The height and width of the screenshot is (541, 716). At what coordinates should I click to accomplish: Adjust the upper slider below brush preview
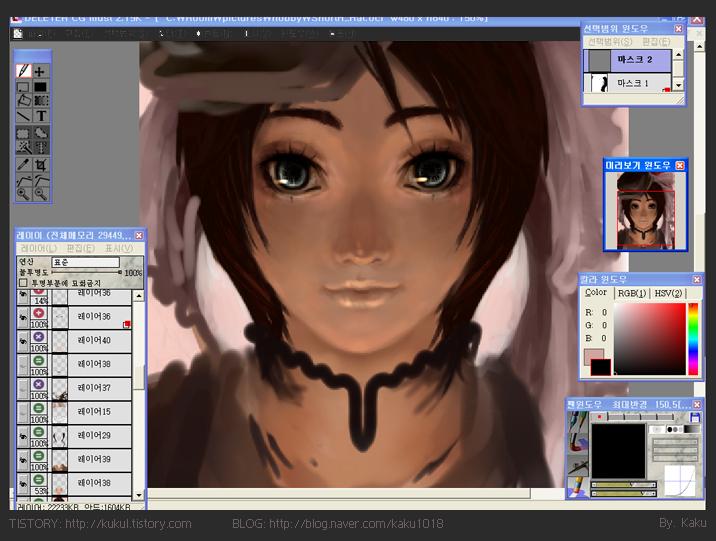[624, 485]
